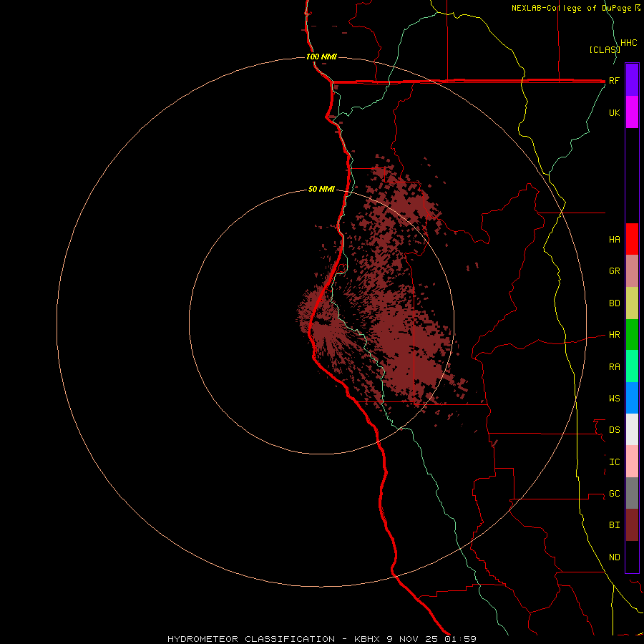Image resolution: width=644 pixels, height=644 pixels.
Task: Click the ND legend label
Action: point(615,557)
